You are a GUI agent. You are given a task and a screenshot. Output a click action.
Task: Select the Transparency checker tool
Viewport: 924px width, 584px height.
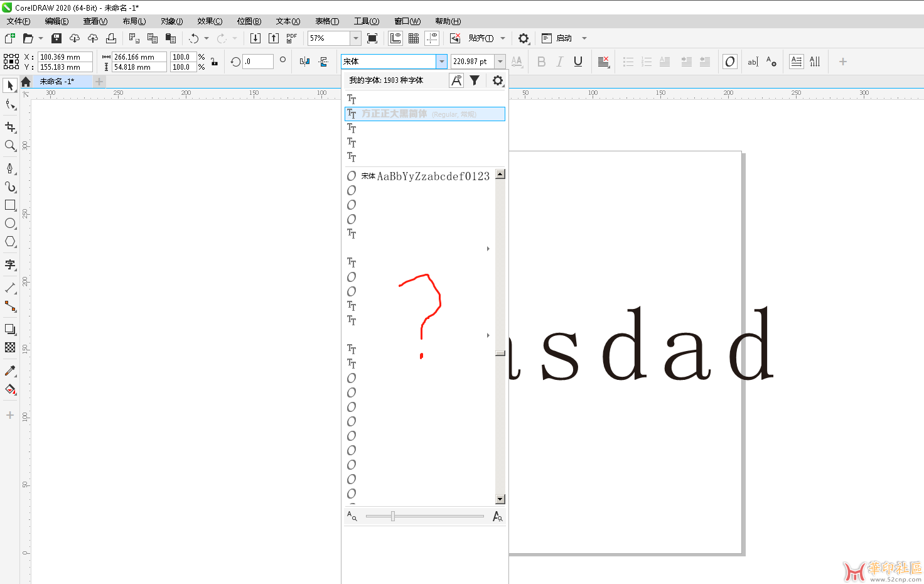point(10,347)
